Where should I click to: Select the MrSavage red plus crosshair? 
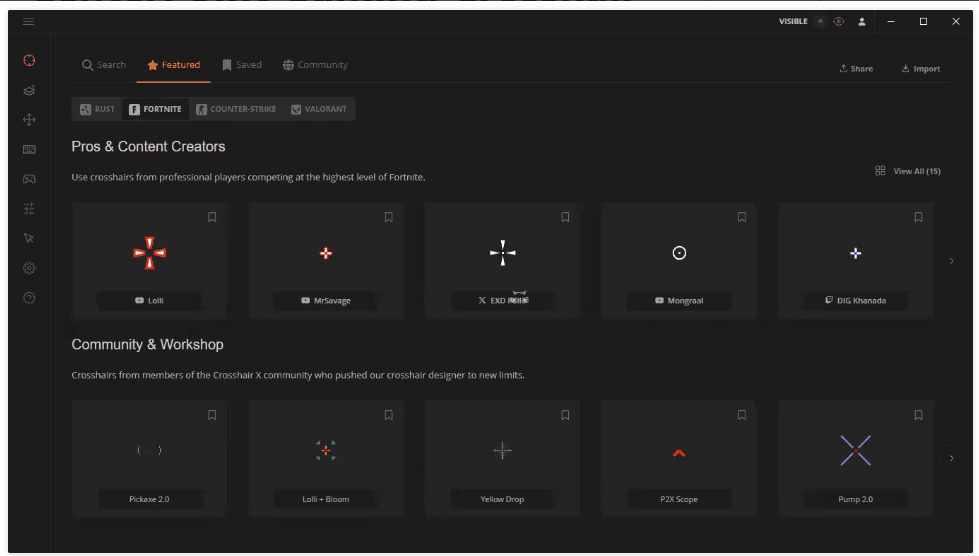(326, 253)
